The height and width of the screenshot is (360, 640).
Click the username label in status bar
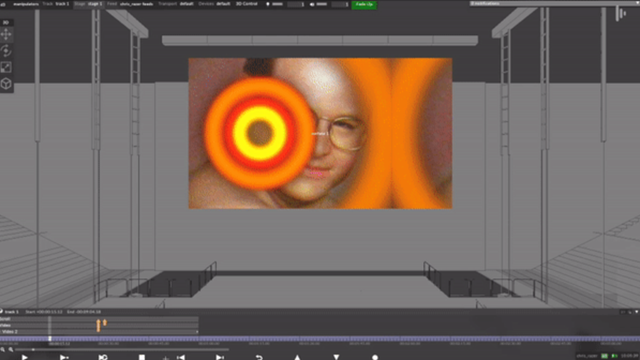[x=587, y=356]
